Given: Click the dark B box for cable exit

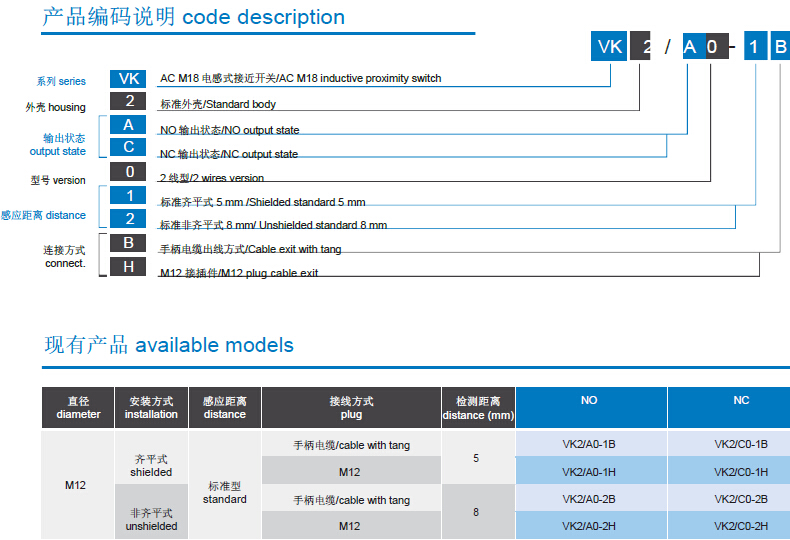Looking at the screenshot, I should click(x=128, y=243).
